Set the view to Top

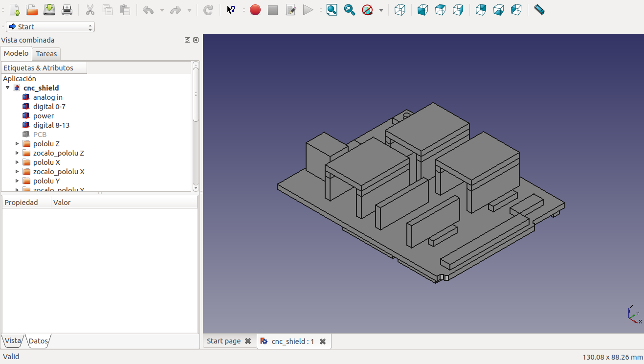(x=441, y=10)
